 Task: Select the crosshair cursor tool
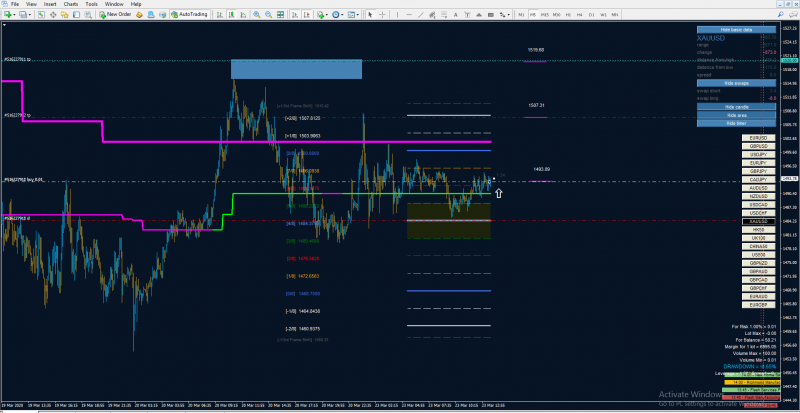point(382,14)
